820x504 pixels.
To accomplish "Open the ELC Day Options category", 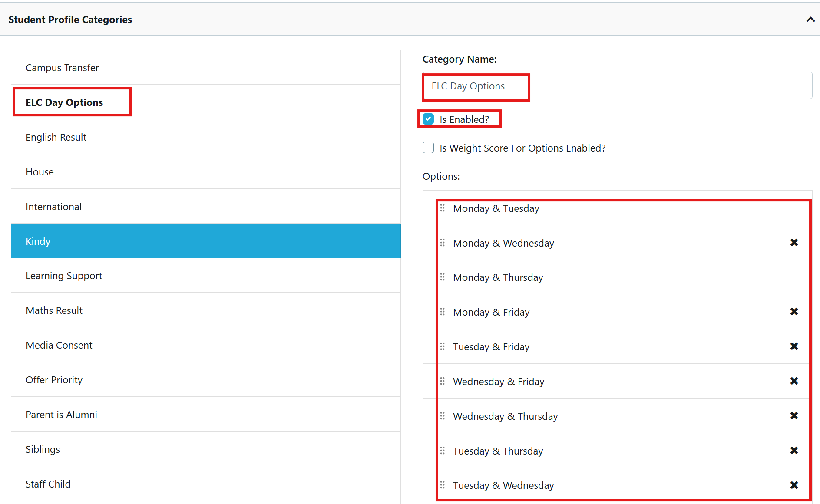I will 64,103.
